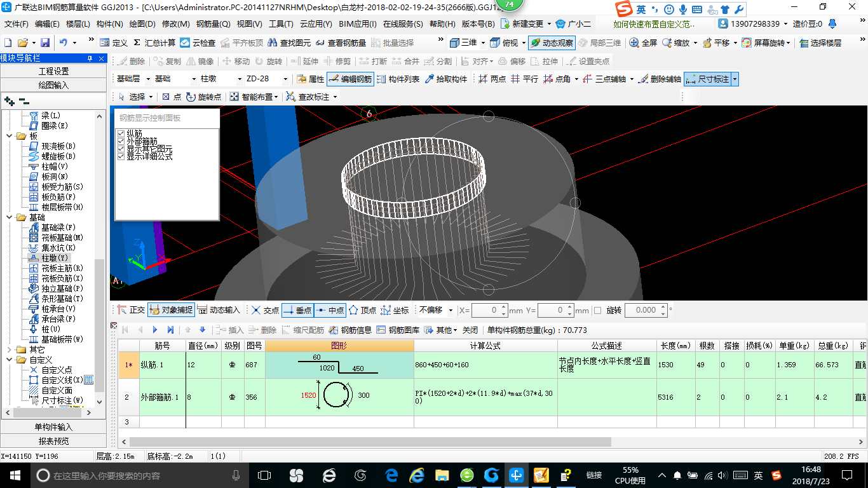Expand the 其它 tree folder
Viewport: 868px width, 488px height.
[10, 349]
